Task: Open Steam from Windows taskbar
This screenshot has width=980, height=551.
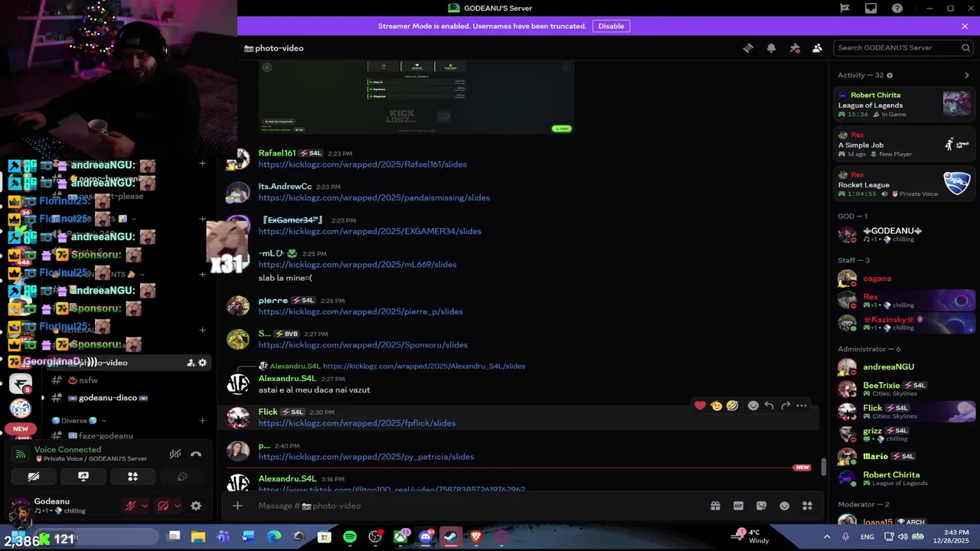Action: coord(451,537)
